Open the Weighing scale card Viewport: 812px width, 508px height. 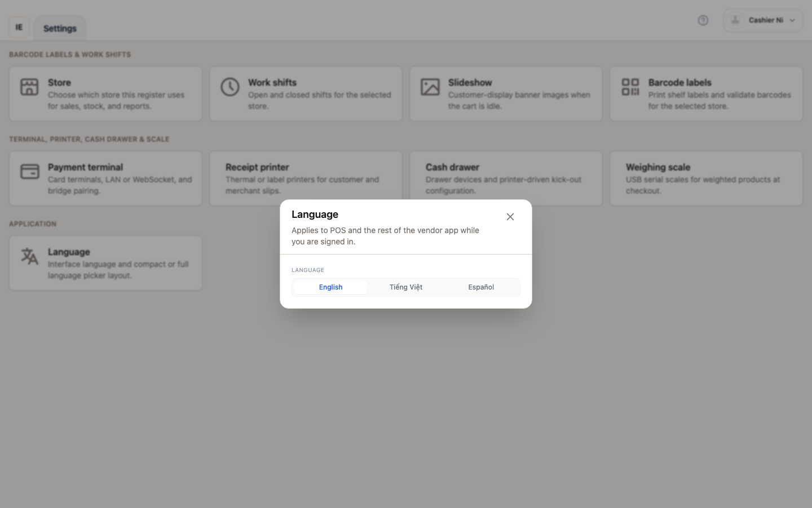(706, 178)
